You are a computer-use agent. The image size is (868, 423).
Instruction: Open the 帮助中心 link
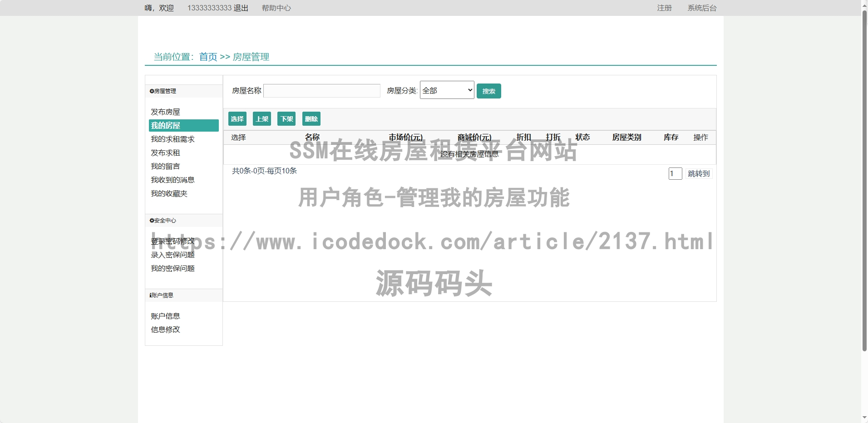tap(276, 8)
